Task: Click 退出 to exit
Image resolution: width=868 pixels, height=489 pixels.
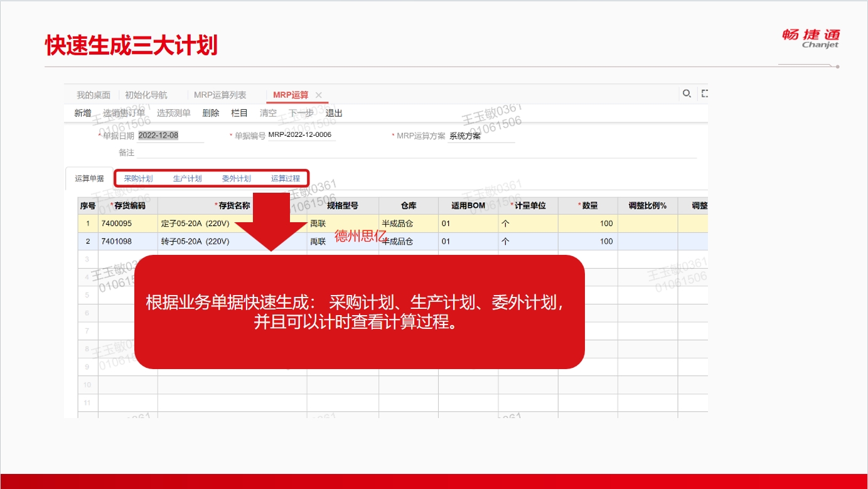Action: coord(334,113)
